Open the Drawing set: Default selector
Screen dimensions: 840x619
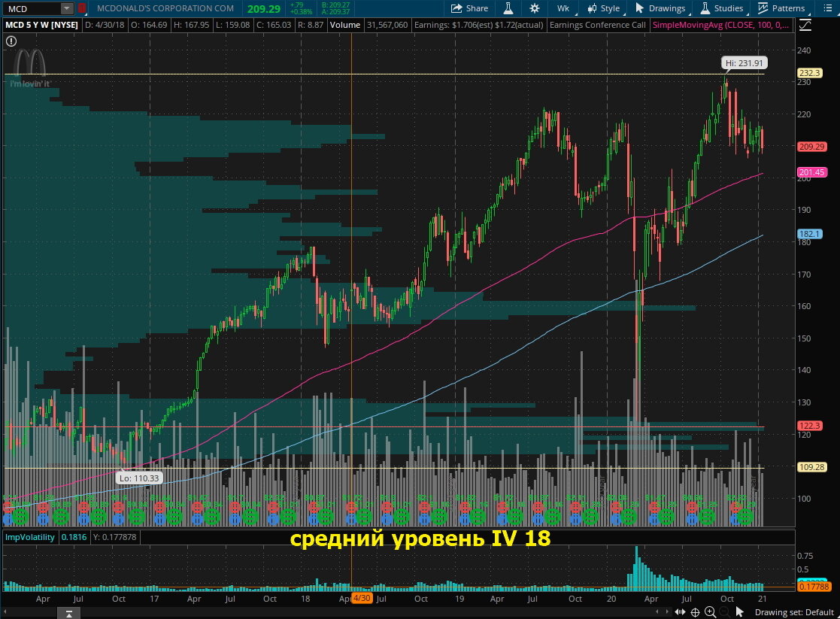click(x=794, y=612)
